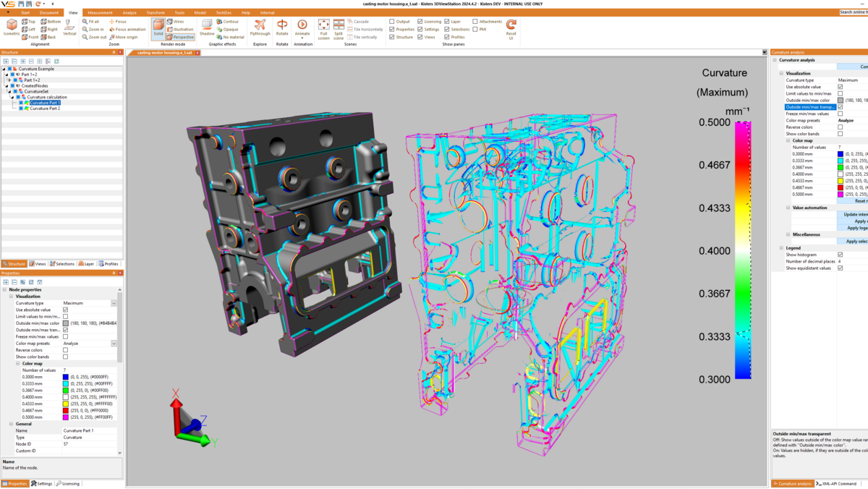Open the Analyze ribbon tab

click(x=129, y=13)
